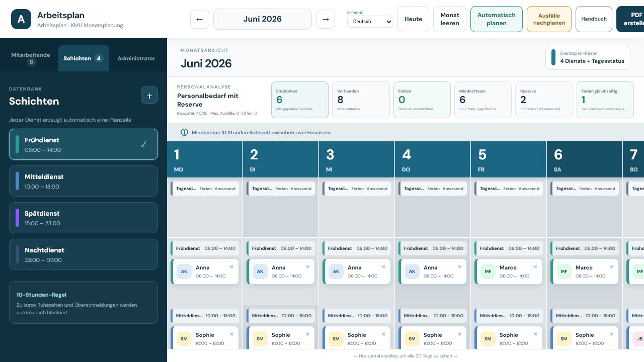
Task: Click the purple Spätdienst color bar
Action: pos(18,218)
